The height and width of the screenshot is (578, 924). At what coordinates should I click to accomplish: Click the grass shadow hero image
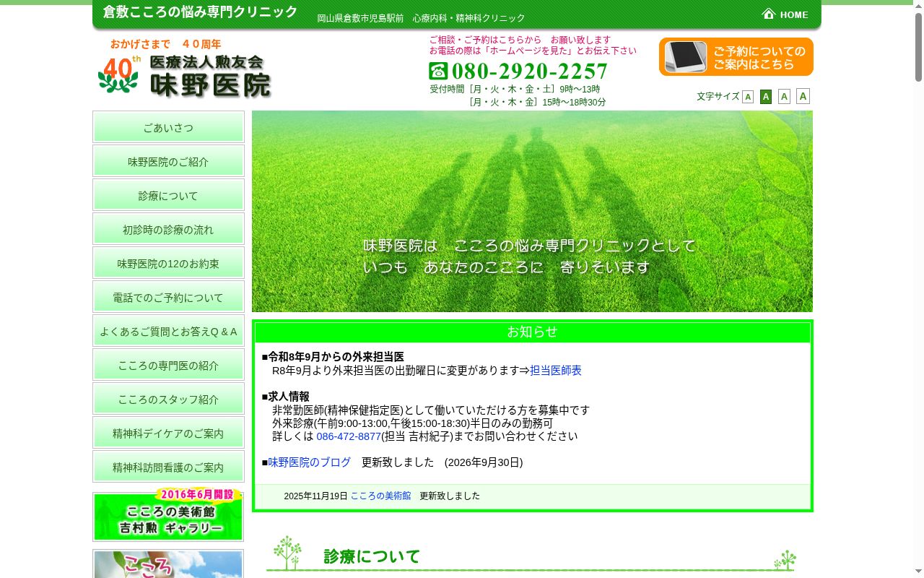532,211
